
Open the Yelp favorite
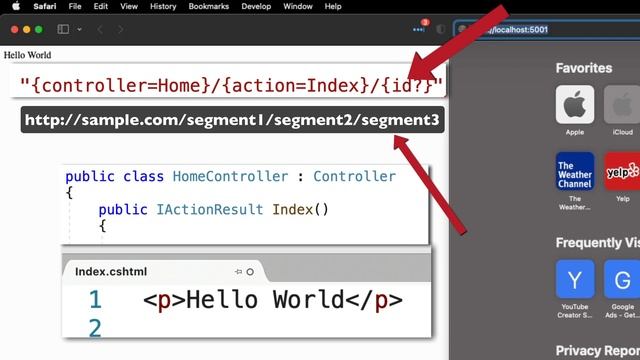622,177
